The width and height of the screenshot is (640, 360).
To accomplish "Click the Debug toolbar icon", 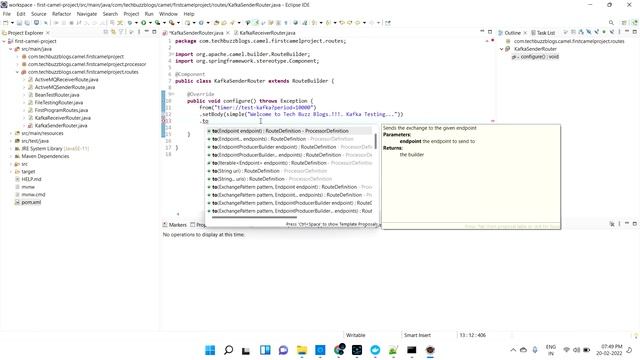I will point(130,23).
